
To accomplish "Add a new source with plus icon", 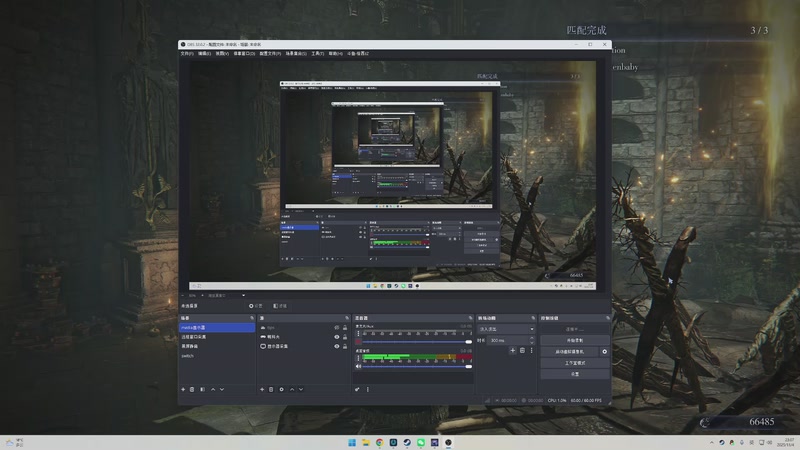I will (262, 389).
